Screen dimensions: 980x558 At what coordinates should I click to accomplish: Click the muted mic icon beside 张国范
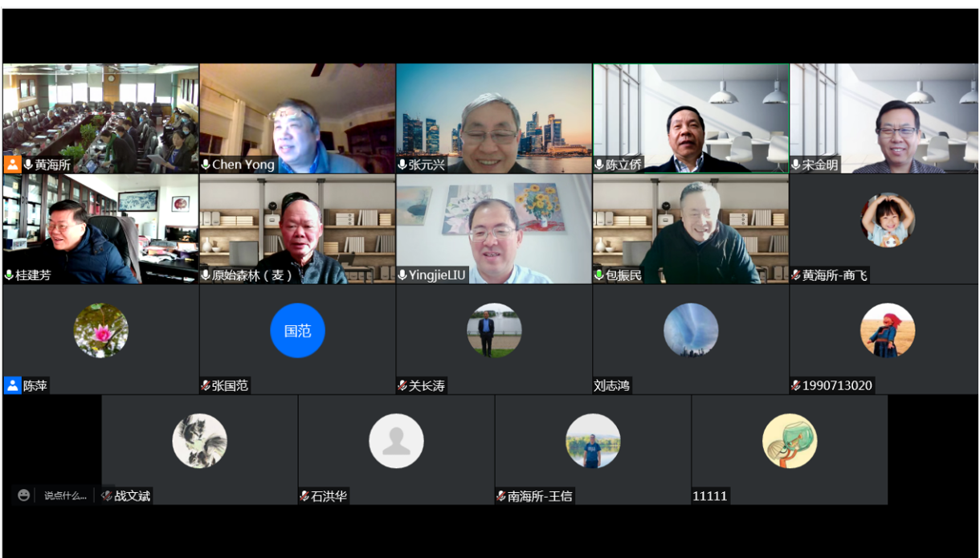(x=206, y=385)
